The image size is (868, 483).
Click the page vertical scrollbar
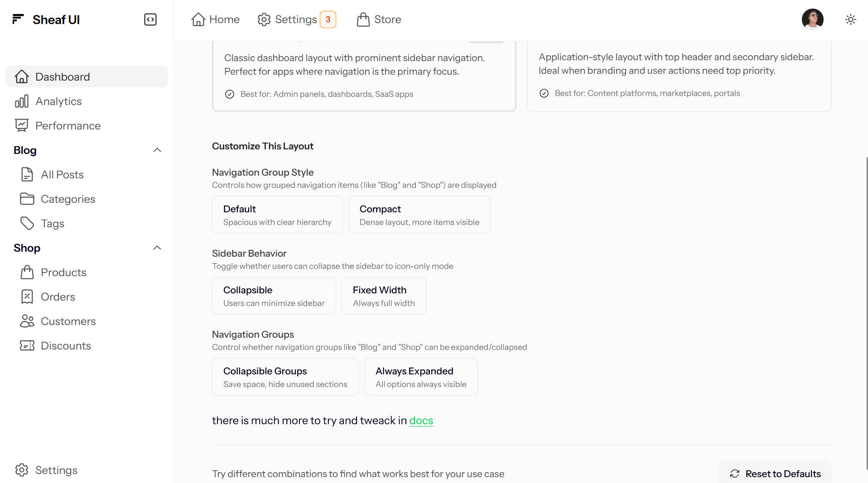pyautogui.click(x=866, y=312)
